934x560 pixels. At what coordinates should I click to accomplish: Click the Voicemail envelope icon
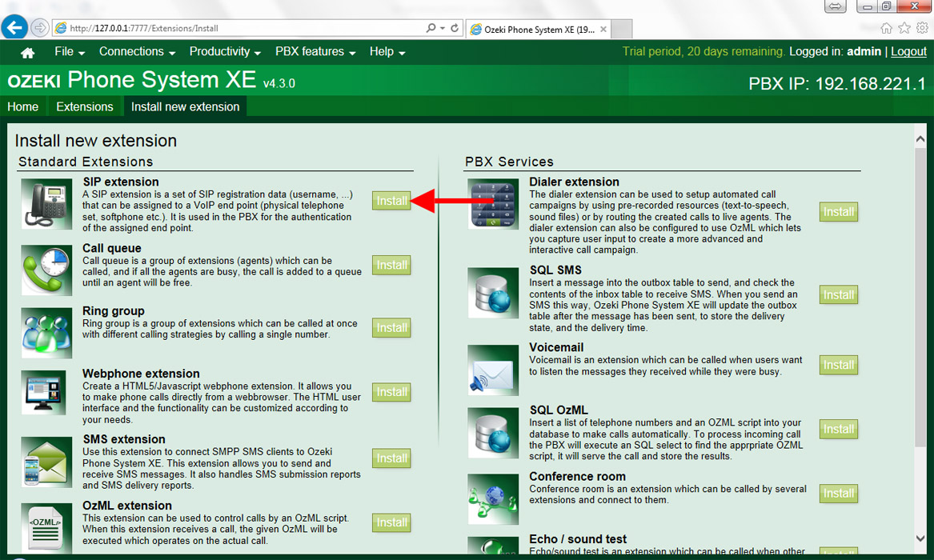(x=492, y=370)
